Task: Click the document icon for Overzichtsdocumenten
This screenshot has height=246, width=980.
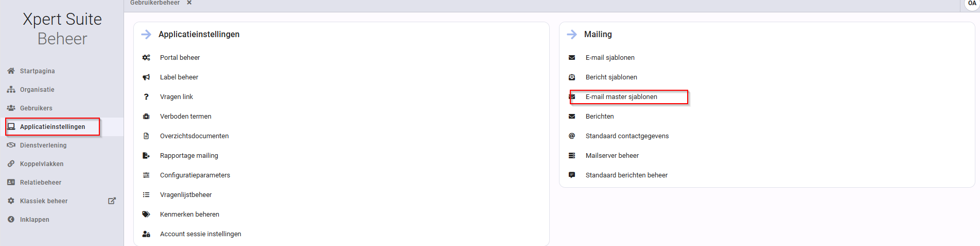Action: point(146,136)
